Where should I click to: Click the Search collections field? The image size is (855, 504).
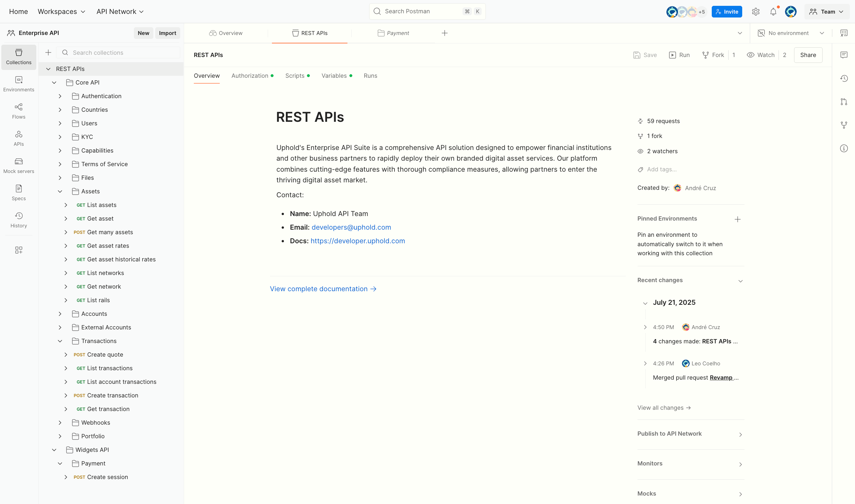[x=118, y=53]
